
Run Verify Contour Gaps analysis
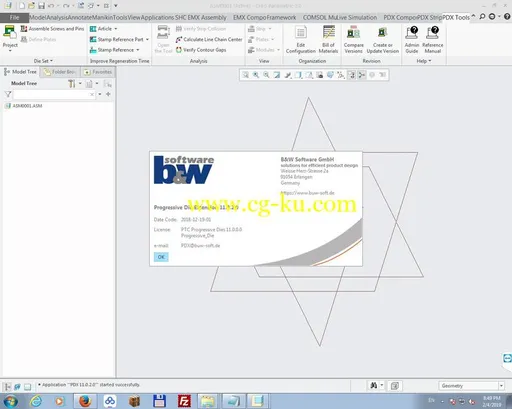pos(201,50)
